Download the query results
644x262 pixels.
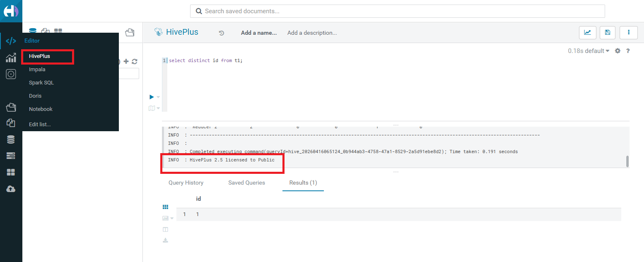(165, 240)
